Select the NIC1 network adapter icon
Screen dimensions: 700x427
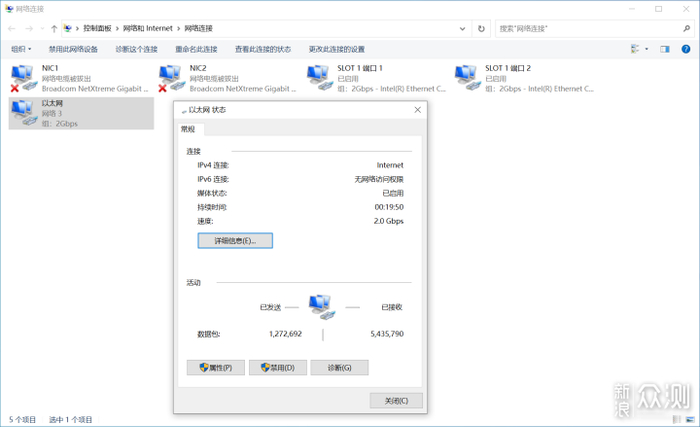click(x=23, y=79)
